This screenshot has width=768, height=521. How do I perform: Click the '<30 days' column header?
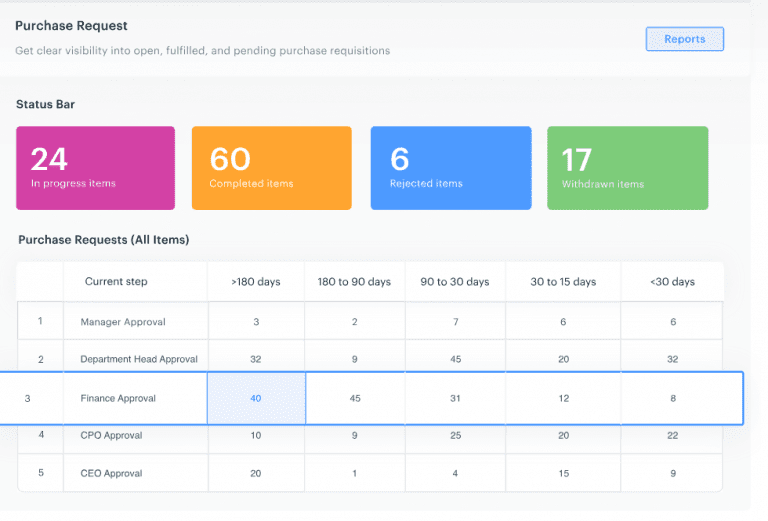(672, 282)
